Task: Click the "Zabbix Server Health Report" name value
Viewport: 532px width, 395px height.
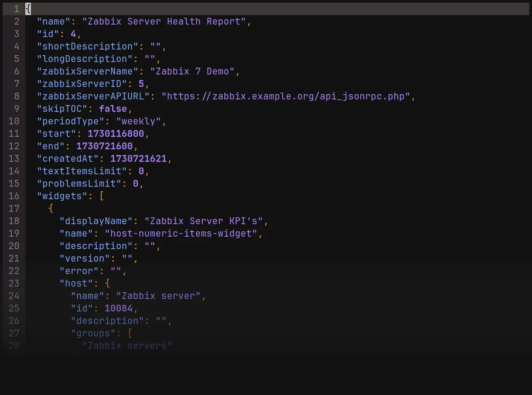Action: [x=164, y=22]
